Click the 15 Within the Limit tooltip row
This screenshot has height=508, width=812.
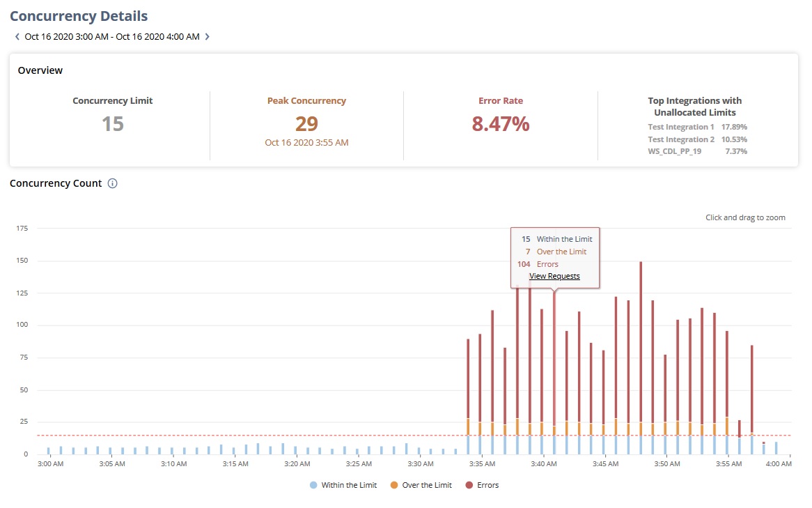556,240
